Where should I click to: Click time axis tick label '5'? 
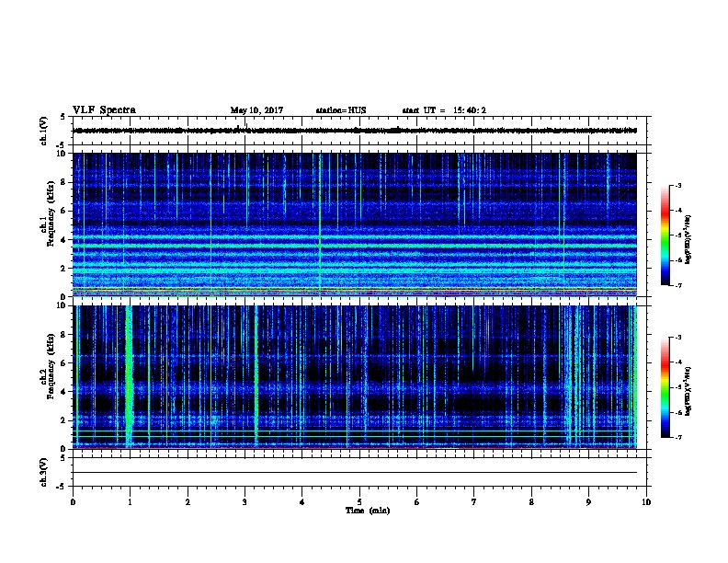tap(359, 502)
